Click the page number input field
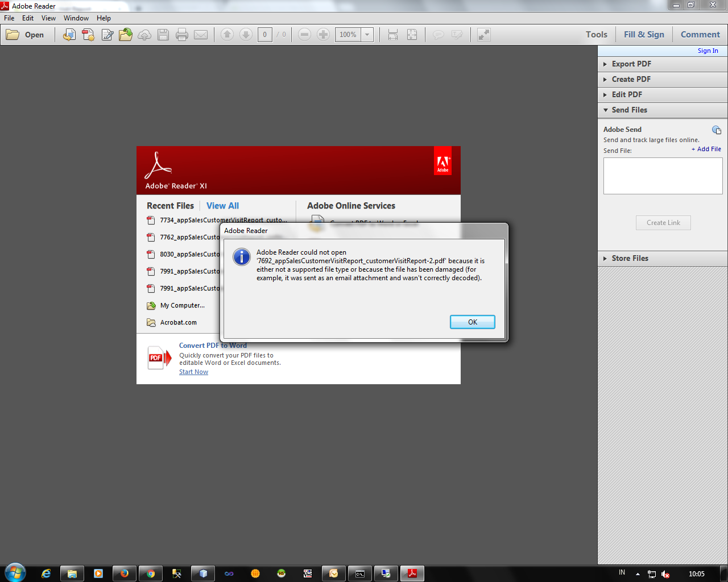 [x=265, y=35]
